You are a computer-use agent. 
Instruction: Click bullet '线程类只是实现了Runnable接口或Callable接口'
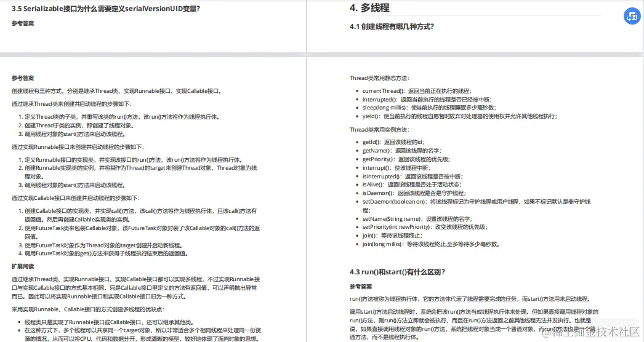[109, 322]
